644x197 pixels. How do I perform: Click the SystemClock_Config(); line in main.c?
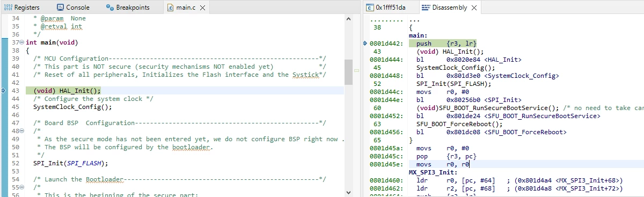coord(72,107)
